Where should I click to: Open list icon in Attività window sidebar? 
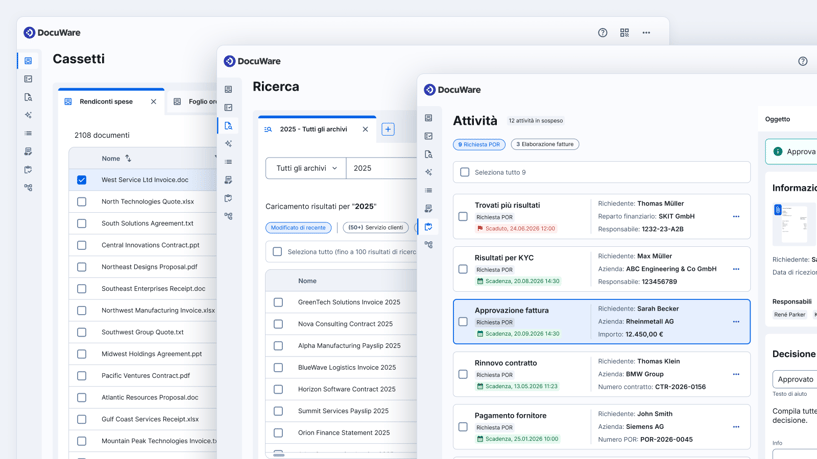point(428,191)
